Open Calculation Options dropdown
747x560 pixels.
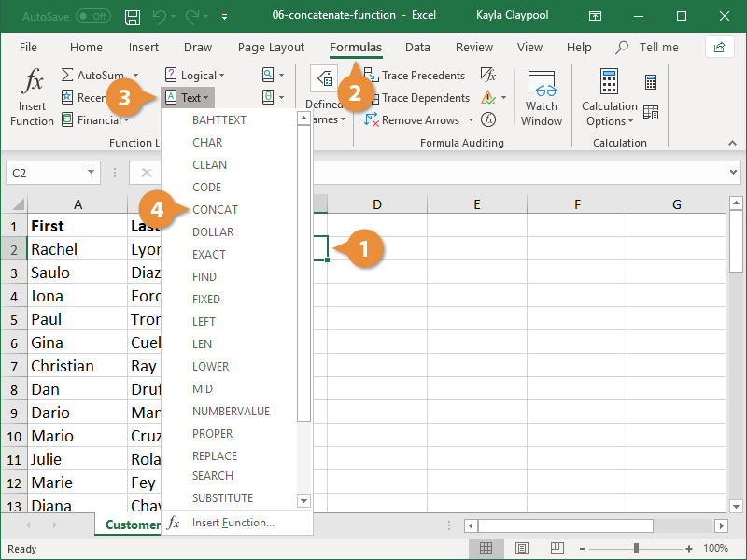click(609, 97)
